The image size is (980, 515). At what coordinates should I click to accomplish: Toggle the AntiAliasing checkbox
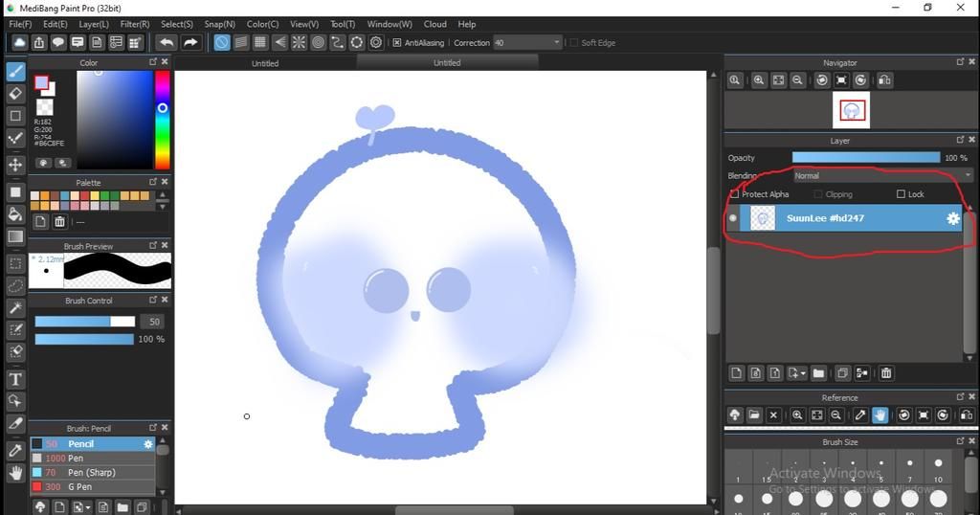click(x=397, y=42)
